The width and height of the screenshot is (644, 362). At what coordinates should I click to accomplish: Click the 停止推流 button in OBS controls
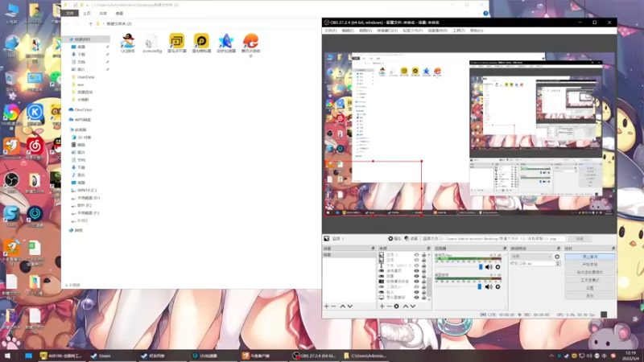(590, 257)
